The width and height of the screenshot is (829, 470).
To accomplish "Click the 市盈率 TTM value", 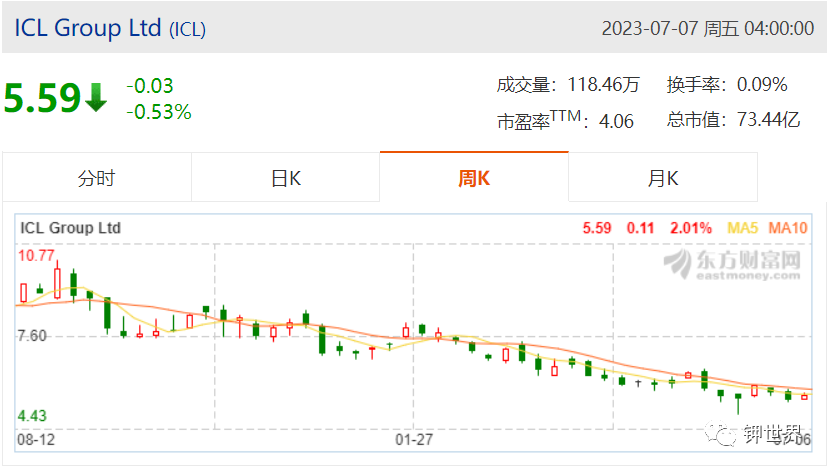I will (616, 121).
